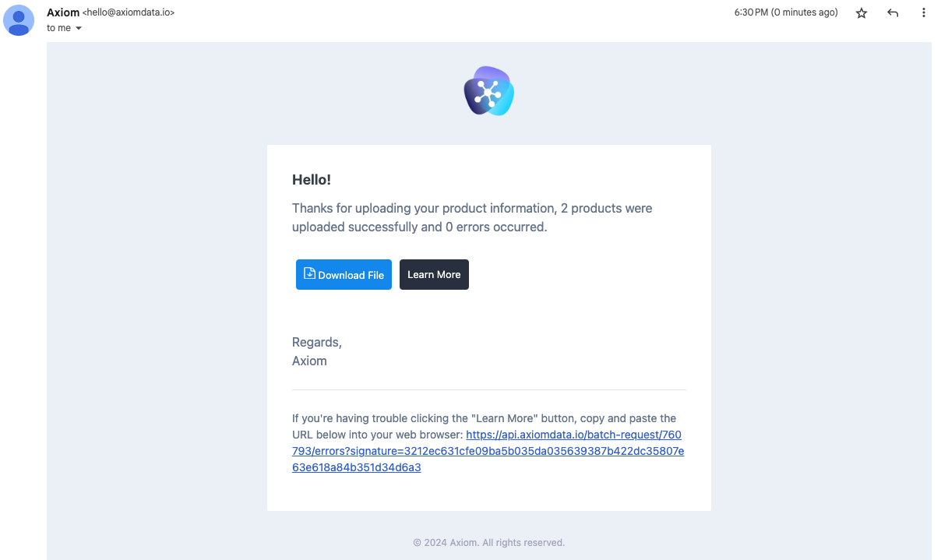Click the "Regards, Axiom" signature text
The height and width of the screenshot is (560, 941).
pos(317,351)
